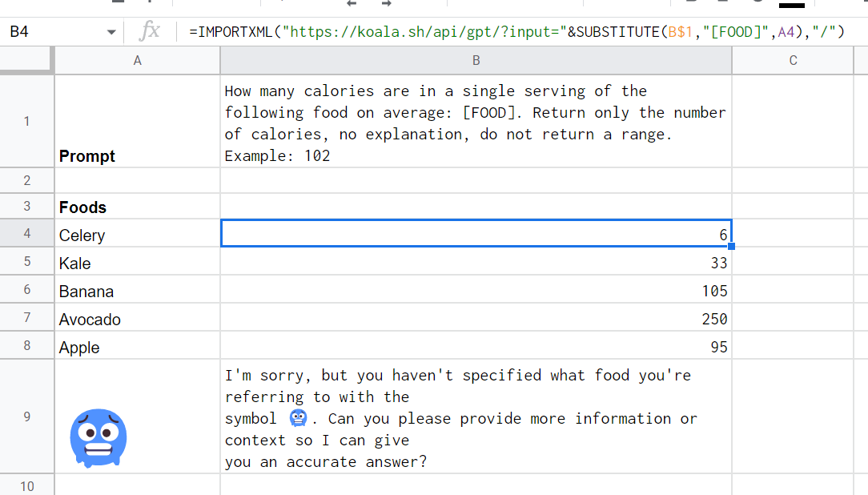Select the Kale cell

tap(137, 263)
